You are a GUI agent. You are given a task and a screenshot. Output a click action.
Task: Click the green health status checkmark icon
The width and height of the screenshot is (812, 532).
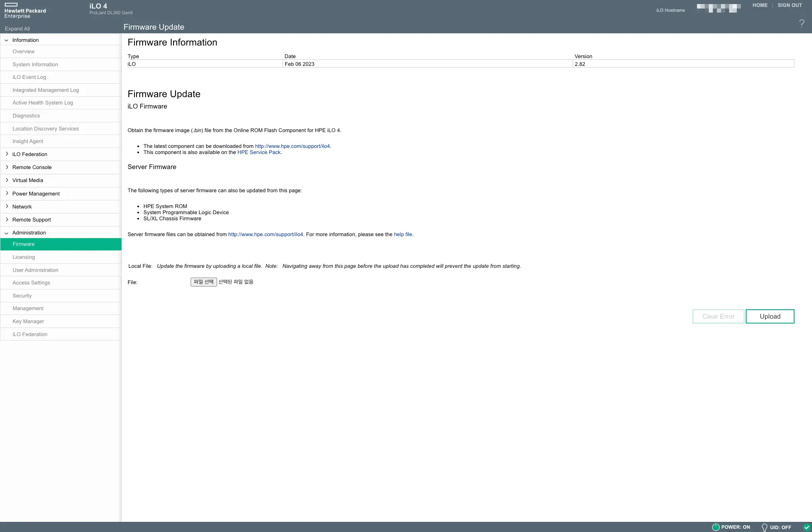tap(807, 528)
